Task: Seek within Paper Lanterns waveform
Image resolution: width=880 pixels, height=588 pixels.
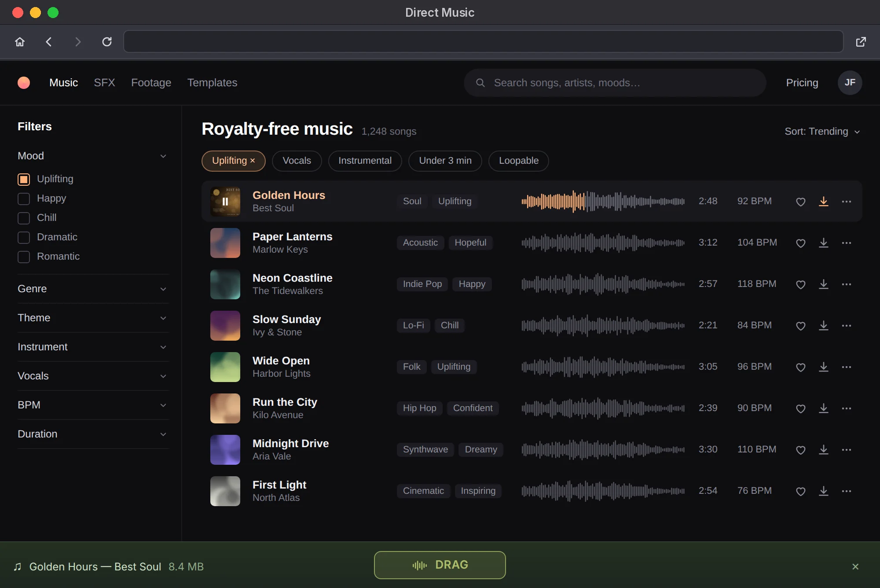Action: (x=603, y=243)
